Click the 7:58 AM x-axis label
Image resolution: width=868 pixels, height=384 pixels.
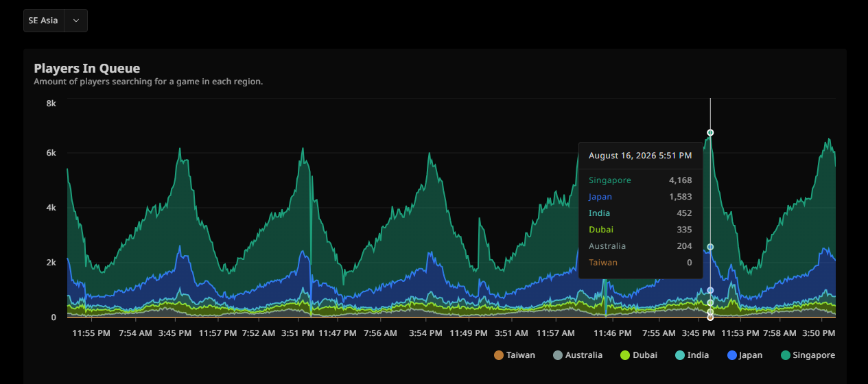tap(780, 333)
